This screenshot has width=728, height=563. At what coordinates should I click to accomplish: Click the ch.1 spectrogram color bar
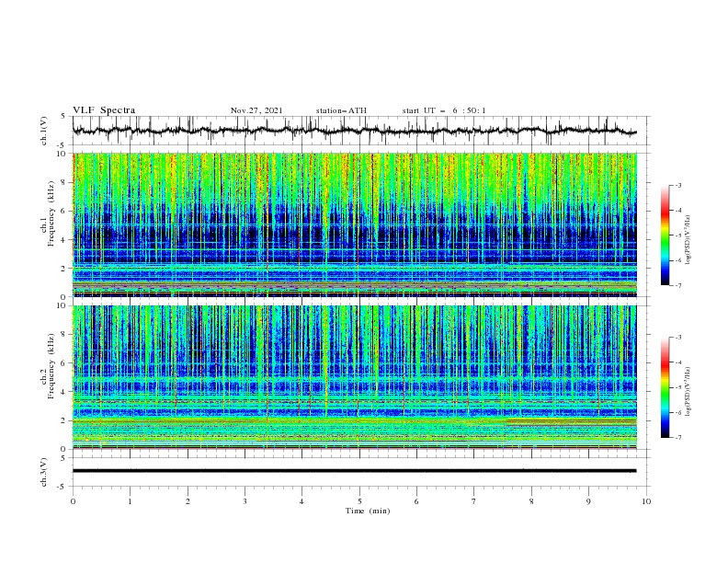(x=665, y=236)
